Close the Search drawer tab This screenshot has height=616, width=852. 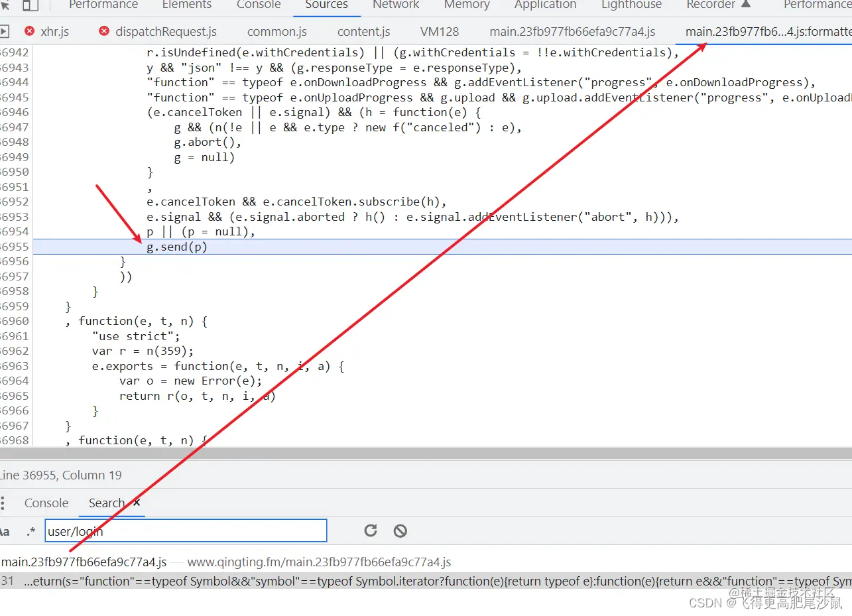137,503
